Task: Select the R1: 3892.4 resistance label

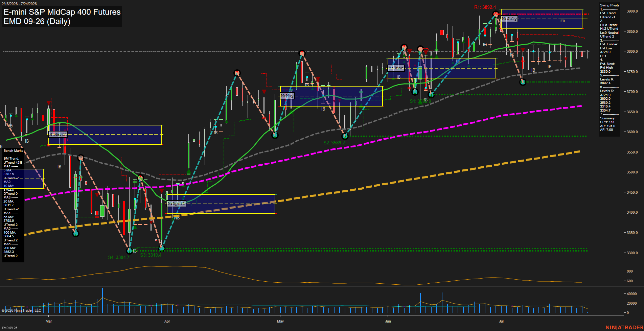Action: tap(485, 7)
